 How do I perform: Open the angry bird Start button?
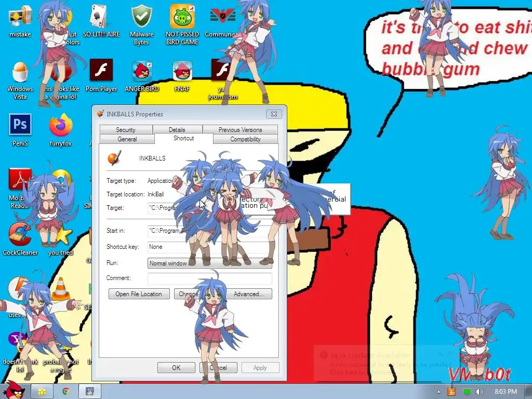14,390
